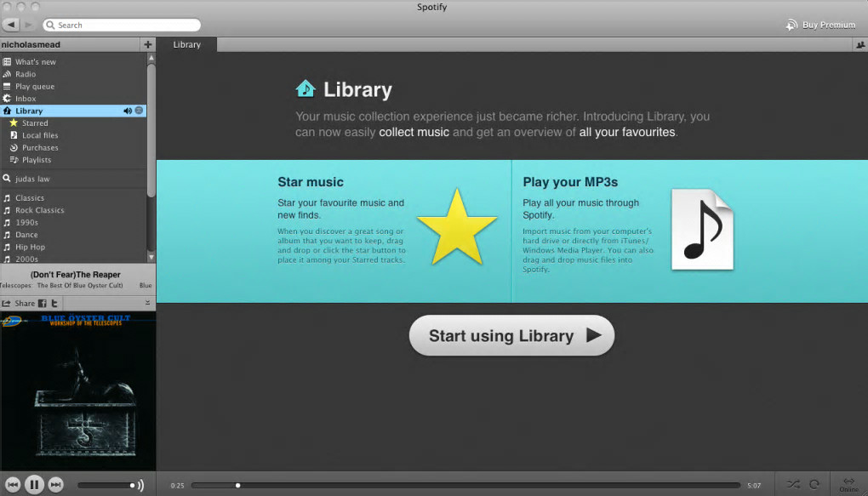Click the Play your MP3s heading
Screen dimensions: 868x496
point(570,182)
